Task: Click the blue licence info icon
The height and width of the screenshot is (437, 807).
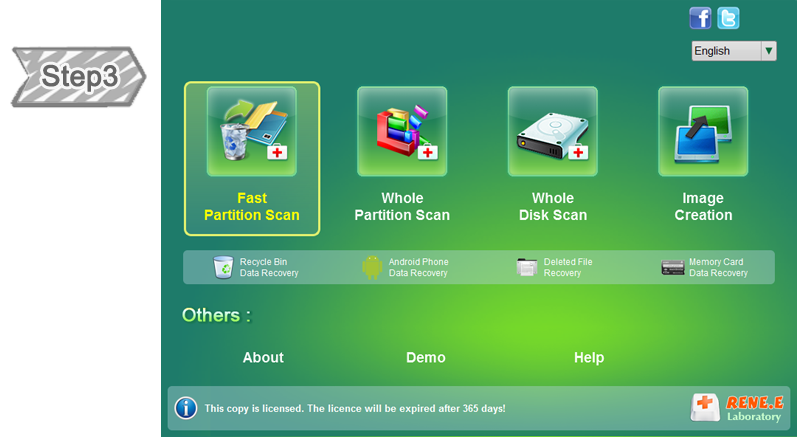Action: pyautogui.click(x=186, y=408)
